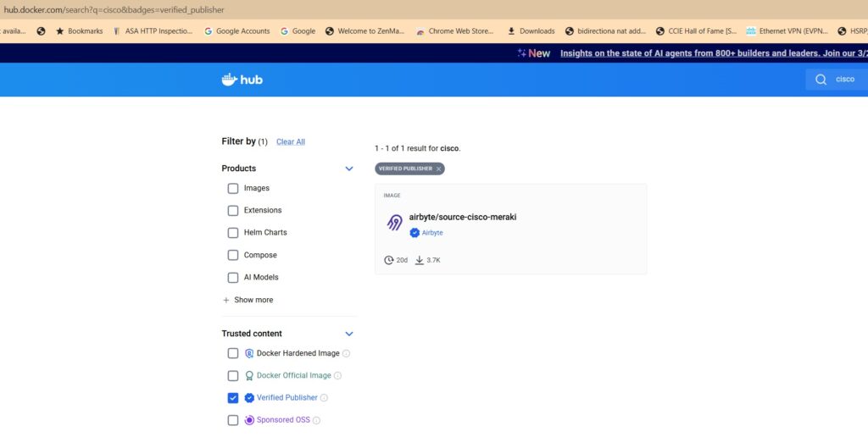868x437 pixels.
Task: Open the AI agents insights banner link
Action: [x=714, y=53]
